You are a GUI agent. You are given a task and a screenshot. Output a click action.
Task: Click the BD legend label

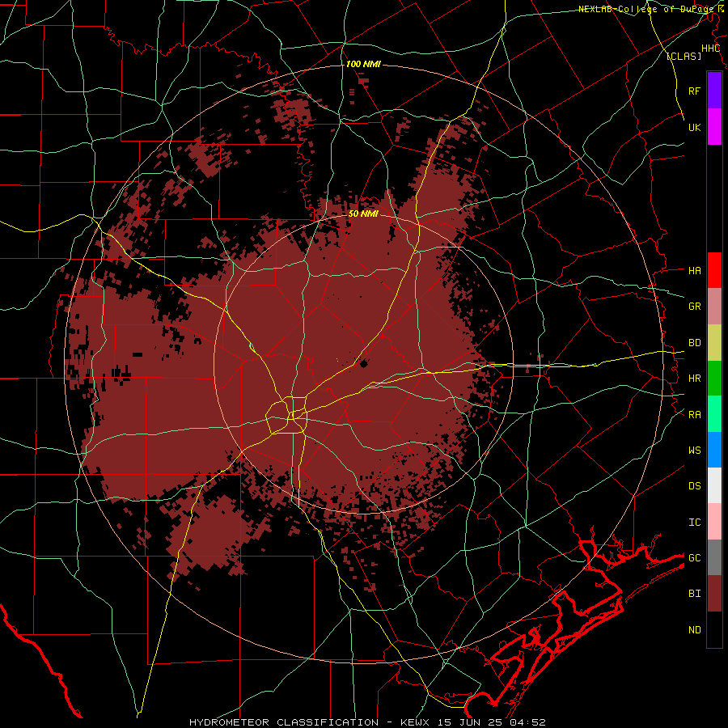point(694,343)
